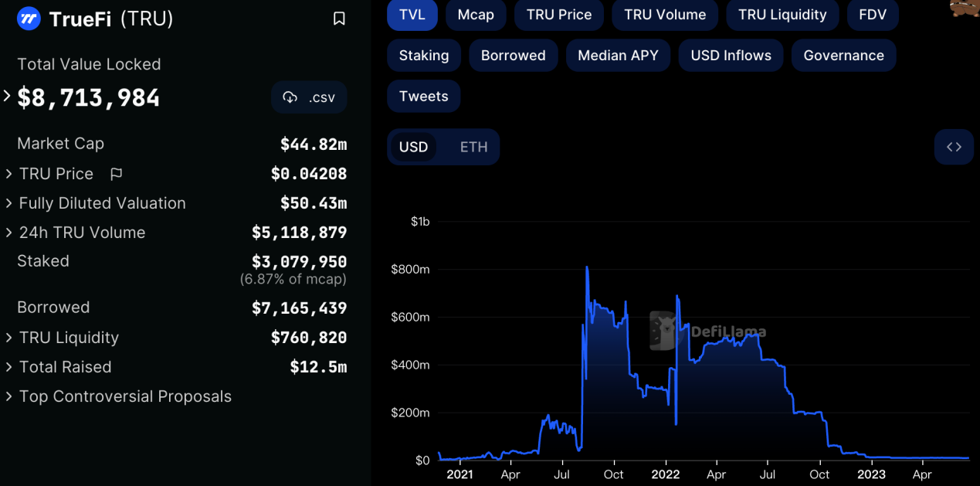Show the Tweets chart overlay
The height and width of the screenshot is (486, 980).
click(423, 97)
